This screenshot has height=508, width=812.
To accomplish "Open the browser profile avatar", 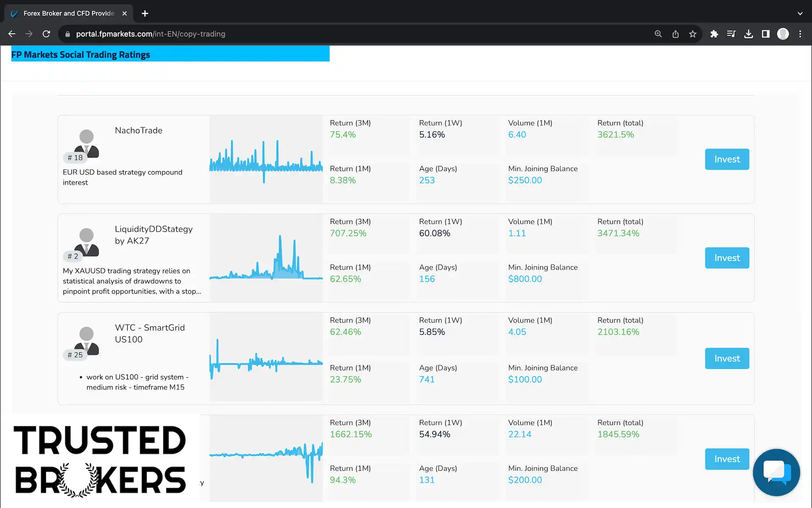I will click(x=783, y=34).
